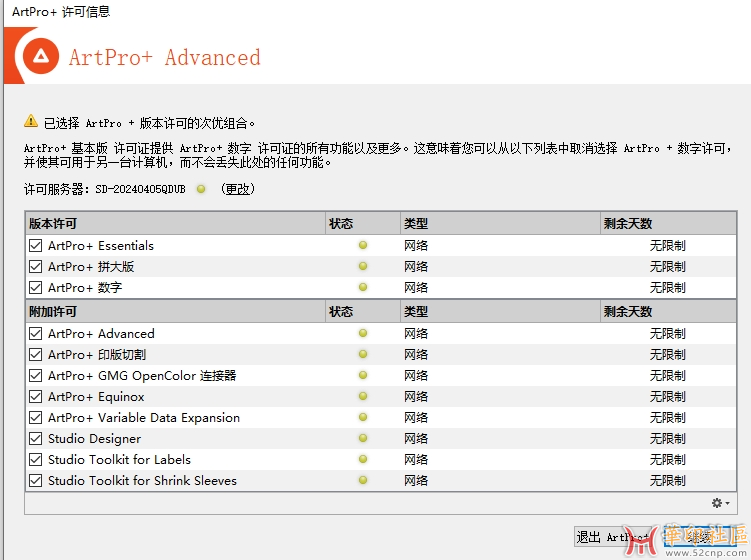Screen dimensions: 751x560
Task: Toggle Studio Toolkit for Shrink Sleeves checkbox
Action: [35, 481]
